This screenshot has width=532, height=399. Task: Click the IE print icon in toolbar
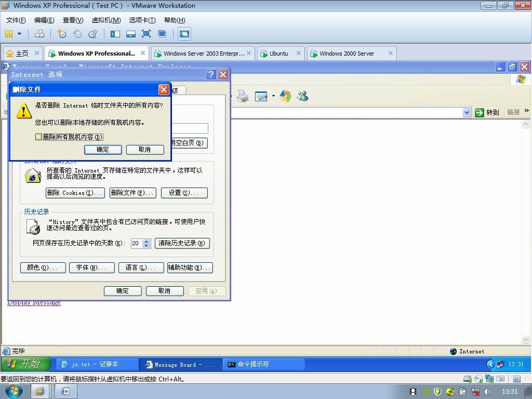click(243, 96)
